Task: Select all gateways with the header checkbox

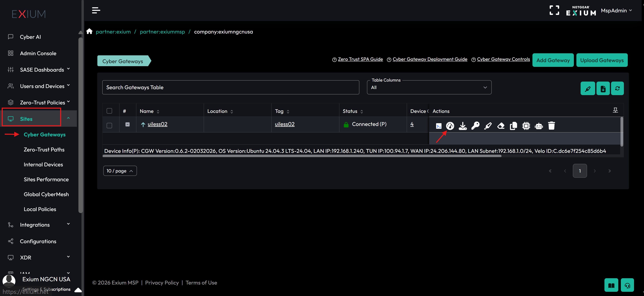Action: tap(109, 111)
